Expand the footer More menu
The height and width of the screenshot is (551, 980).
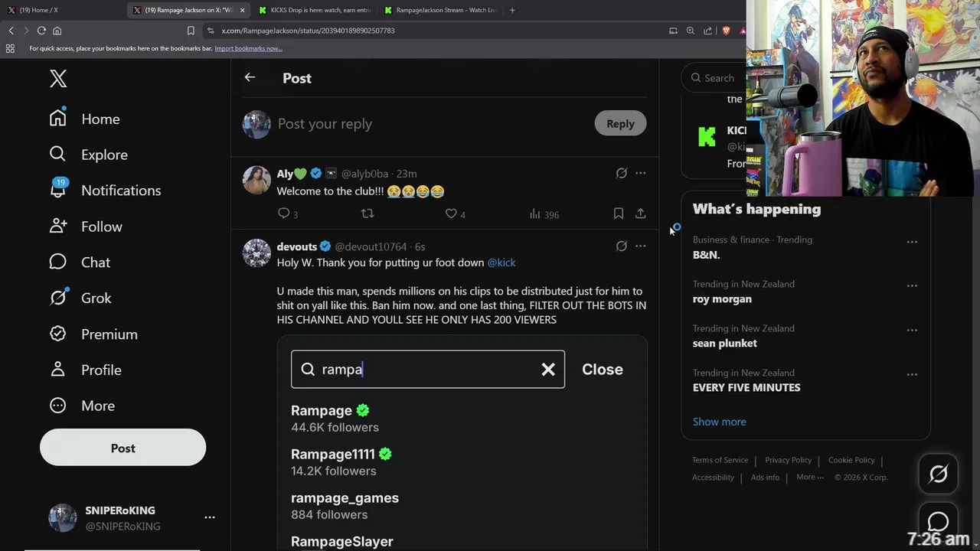tap(810, 477)
